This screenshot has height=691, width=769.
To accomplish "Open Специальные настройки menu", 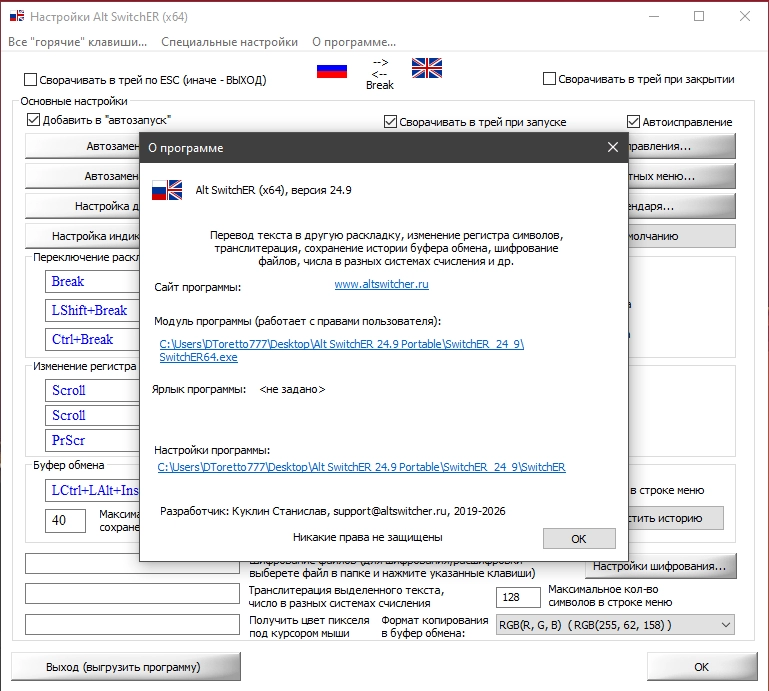I will (x=230, y=42).
